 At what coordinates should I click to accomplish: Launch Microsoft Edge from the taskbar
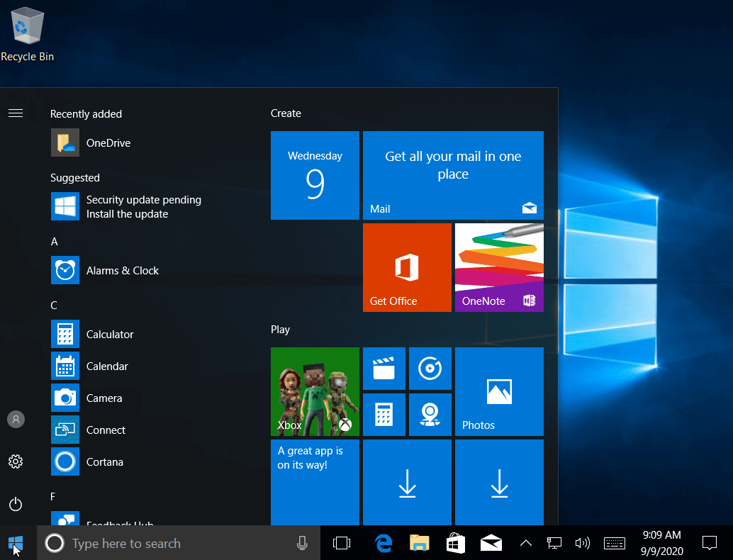(384, 543)
